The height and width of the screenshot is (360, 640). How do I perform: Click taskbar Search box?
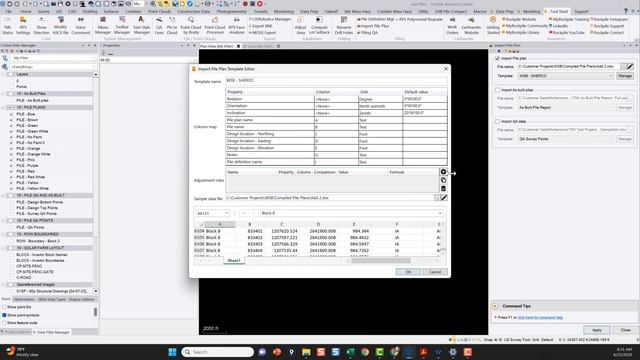[x=218, y=352]
